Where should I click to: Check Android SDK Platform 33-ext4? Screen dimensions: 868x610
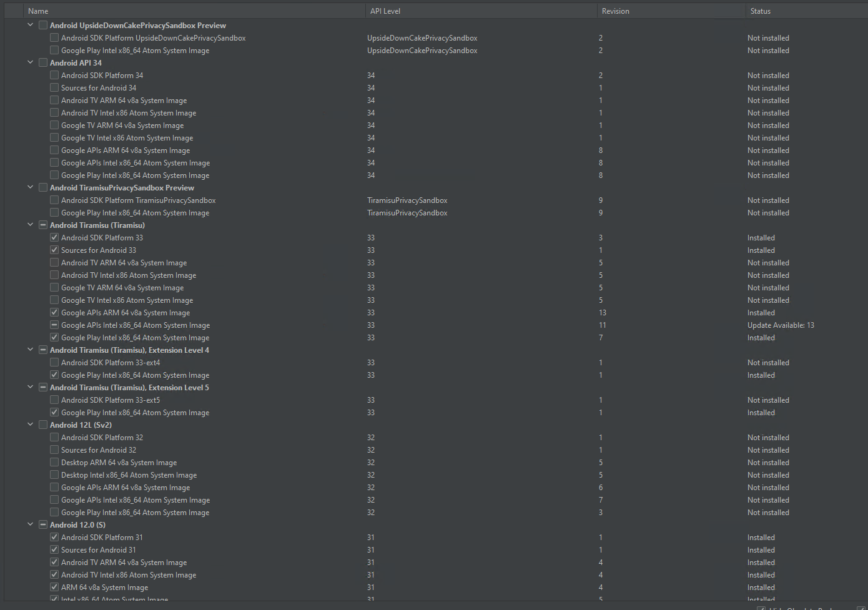point(54,362)
